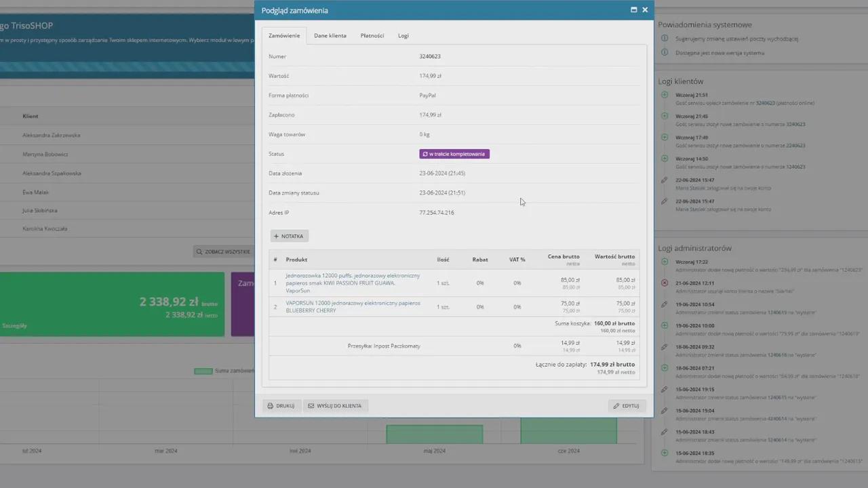The image size is (868, 488).
Task: Click the green plus icon beside the Wczoraj 21:51 log
Action: [665, 95]
